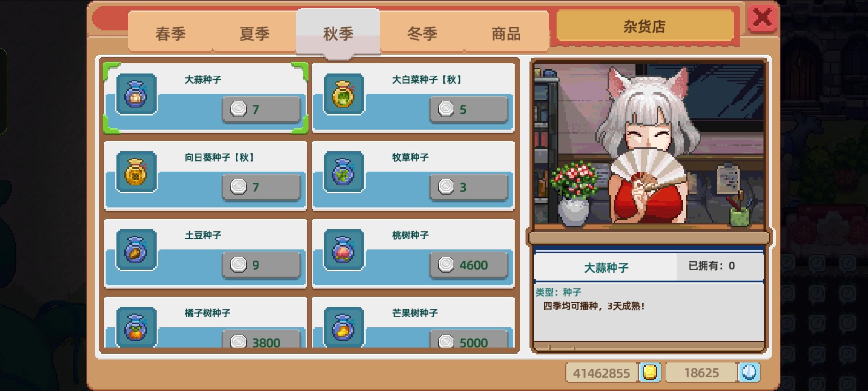This screenshot has height=391, width=868.
Task: Click the blue gem currency icon
Action: click(749, 372)
